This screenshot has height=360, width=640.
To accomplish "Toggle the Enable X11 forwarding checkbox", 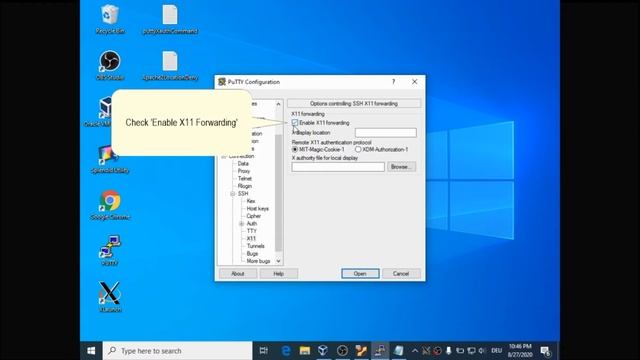I will click(295, 123).
